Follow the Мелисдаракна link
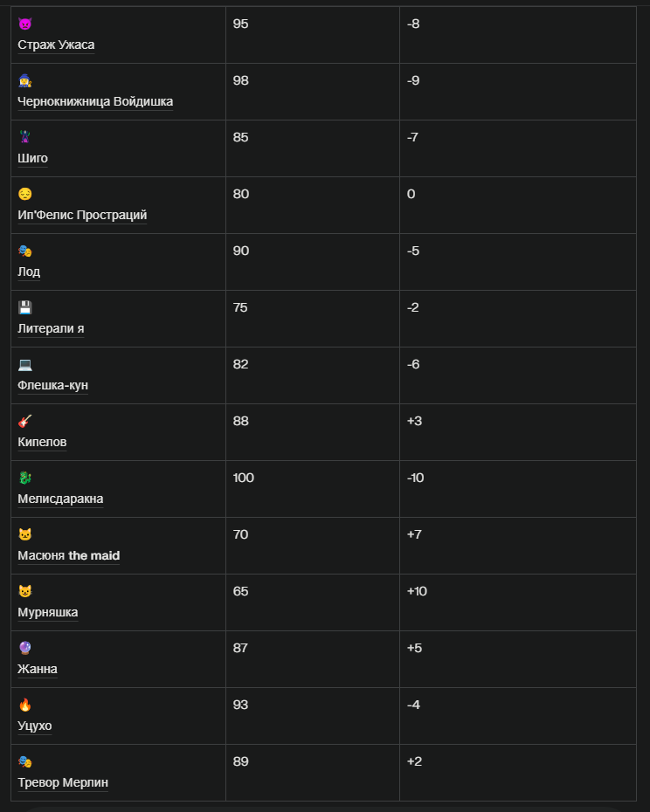Viewport: 650px width, 812px height. click(60, 499)
